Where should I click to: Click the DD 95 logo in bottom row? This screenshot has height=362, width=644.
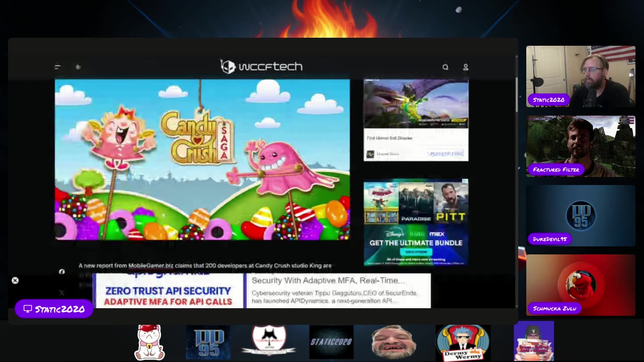[x=208, y=342]
